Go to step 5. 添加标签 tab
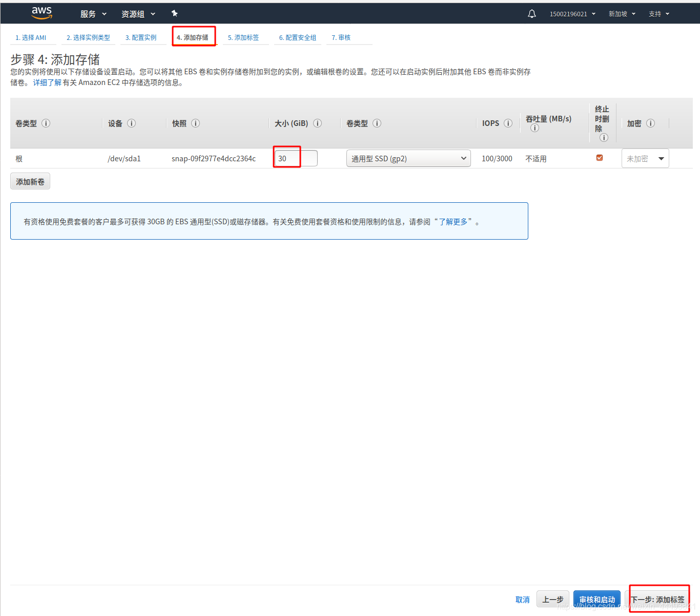This screenshot has width=700, height=616. 243,38
